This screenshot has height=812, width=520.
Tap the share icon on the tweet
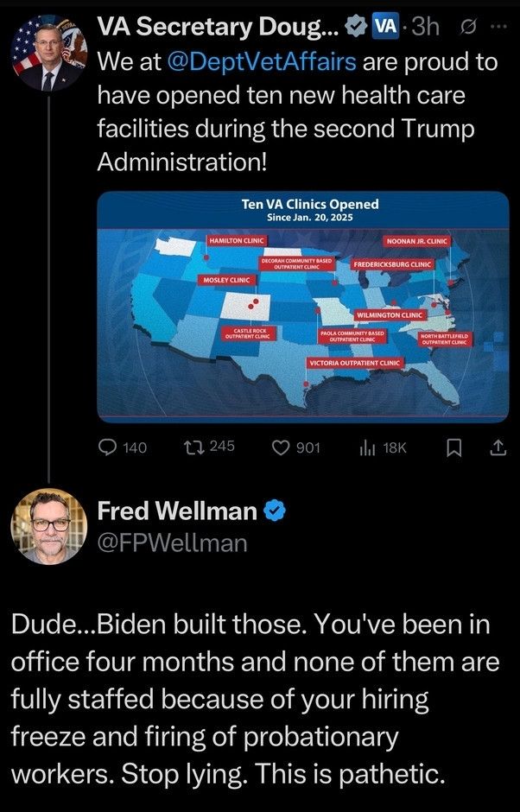click(498, 447)
